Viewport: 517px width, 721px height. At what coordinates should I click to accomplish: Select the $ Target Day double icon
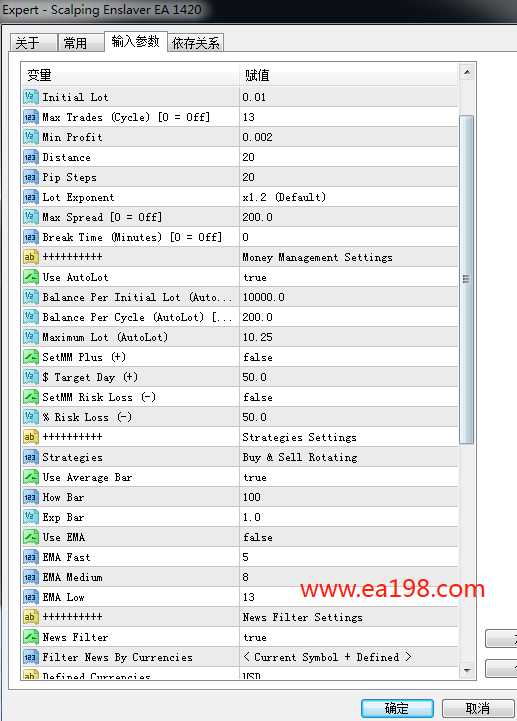coord(30,377)
